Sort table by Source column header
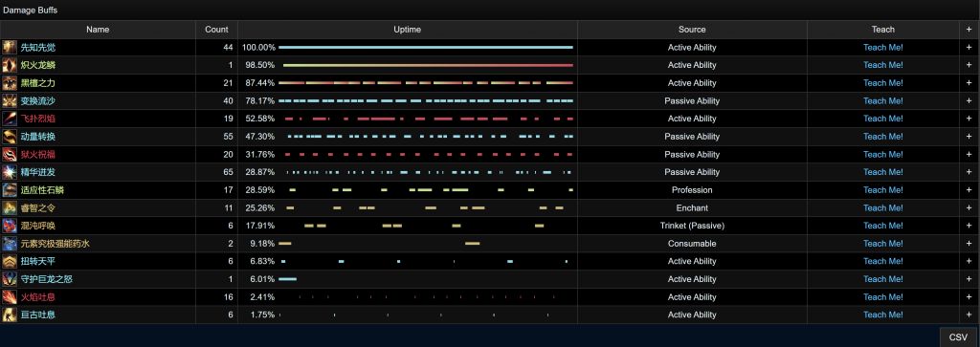 [692, 30]
